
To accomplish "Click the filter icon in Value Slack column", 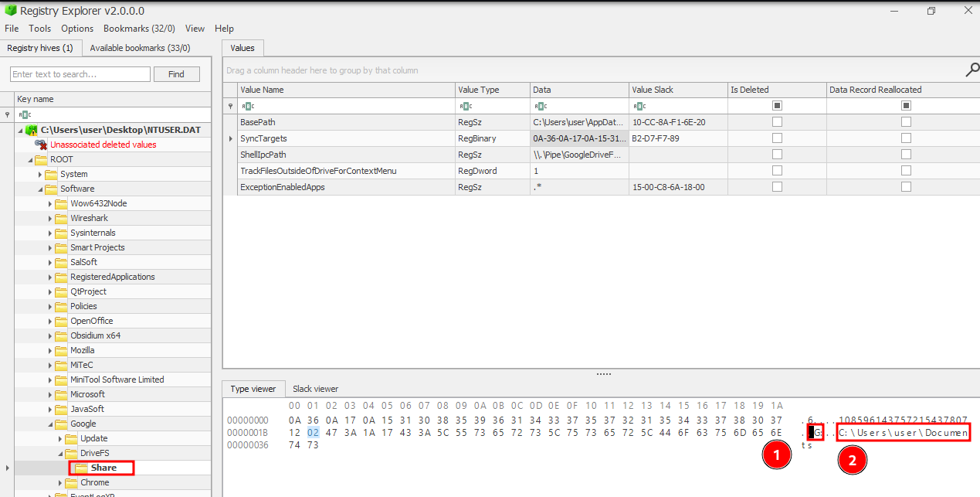I will [x=638, y=106].
